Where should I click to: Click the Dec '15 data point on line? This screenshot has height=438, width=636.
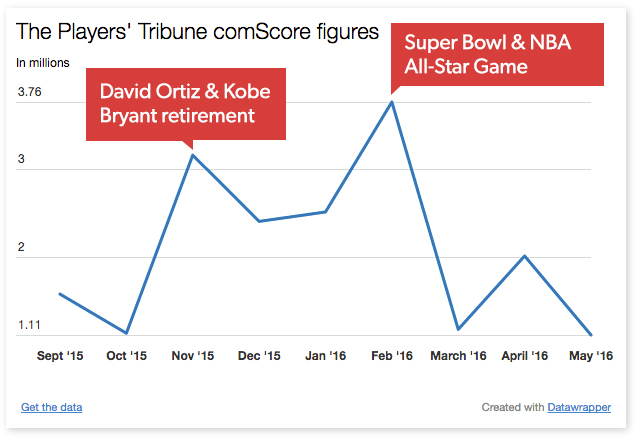259,221
